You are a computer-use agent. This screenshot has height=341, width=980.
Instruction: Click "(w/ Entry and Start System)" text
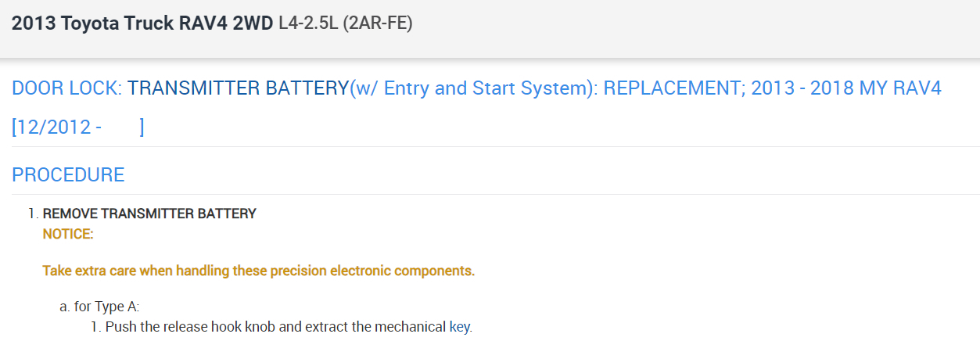(x=472, y=88)
